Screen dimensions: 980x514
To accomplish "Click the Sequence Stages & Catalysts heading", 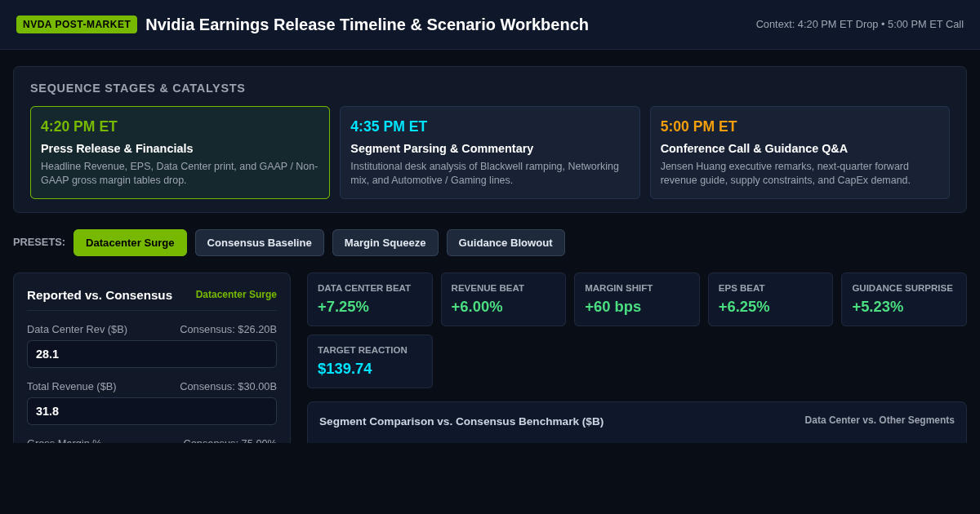I will [x=138, y=88].
